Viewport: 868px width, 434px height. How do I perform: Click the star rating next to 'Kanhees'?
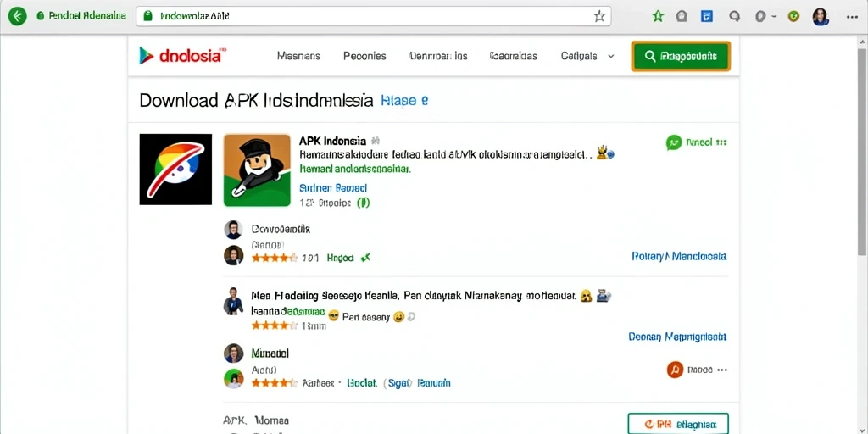pyautogui.click(x=274, y=382)
